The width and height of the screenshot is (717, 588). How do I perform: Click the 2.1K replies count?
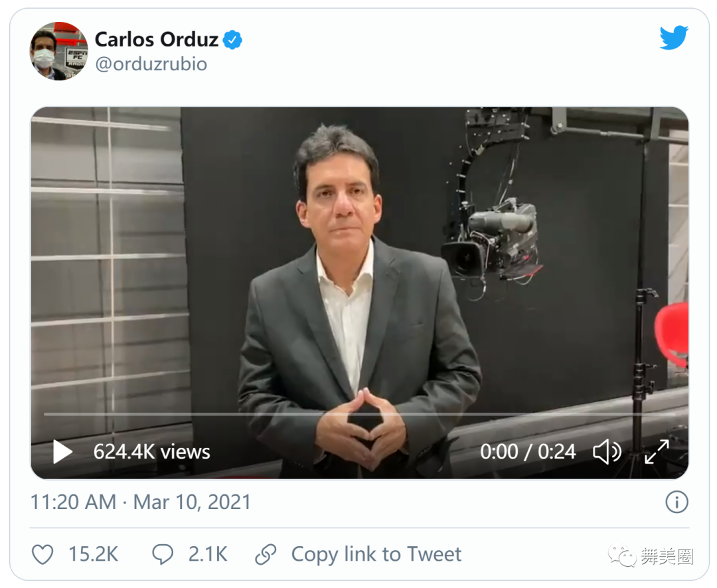tap(208, 554)
